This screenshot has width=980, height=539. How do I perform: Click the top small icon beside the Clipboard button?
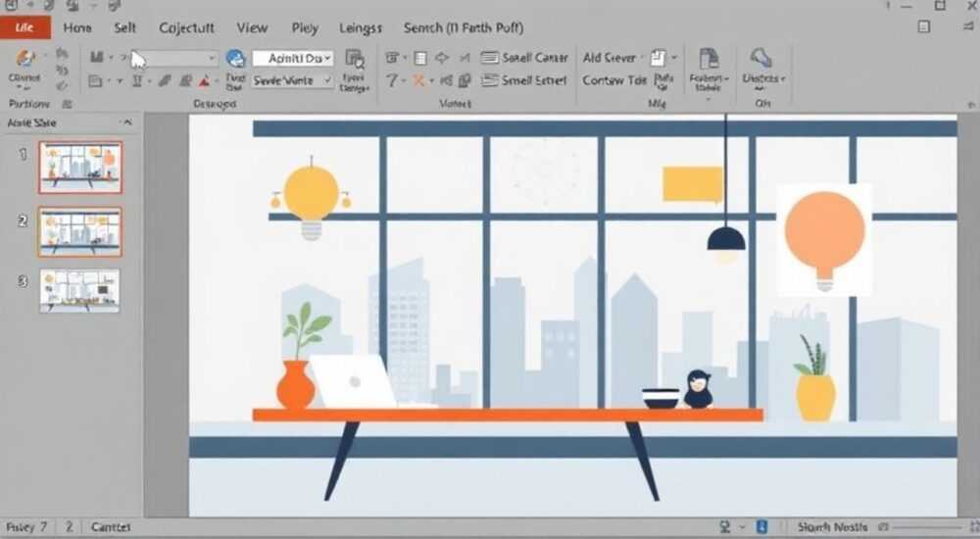[x=62, y=54]
